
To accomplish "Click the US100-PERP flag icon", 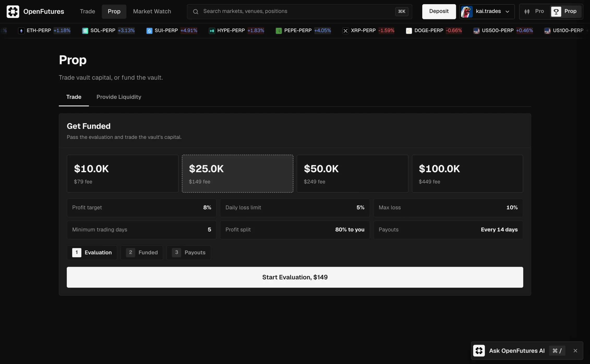I will tap(547, 31).
